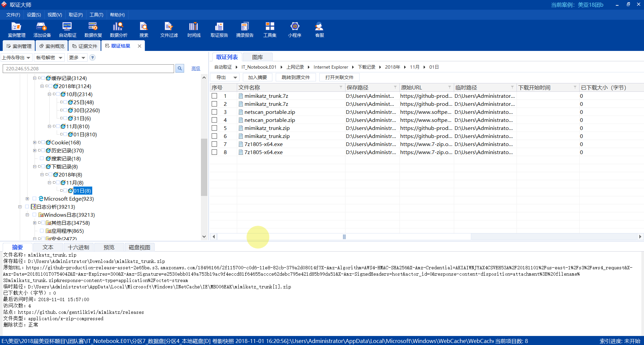
Task: Expand the Cookie(168) node
Action: pos(35,142)
